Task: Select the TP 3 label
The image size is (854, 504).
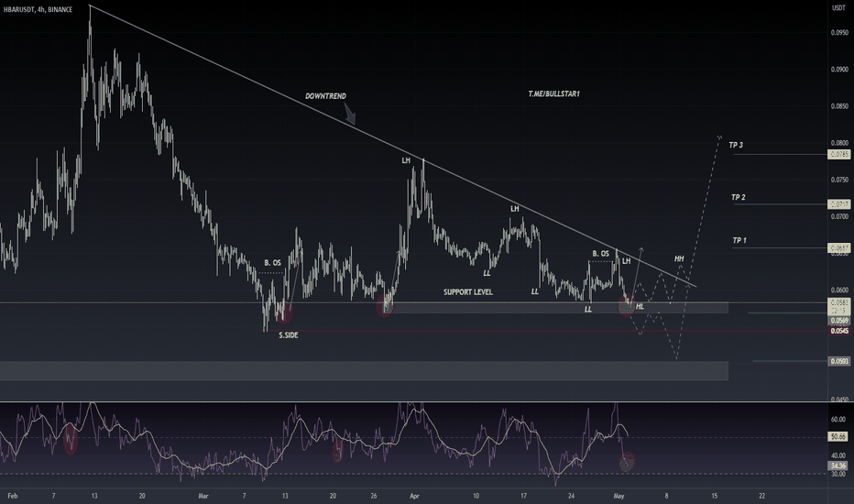Action: click(736, 145)
